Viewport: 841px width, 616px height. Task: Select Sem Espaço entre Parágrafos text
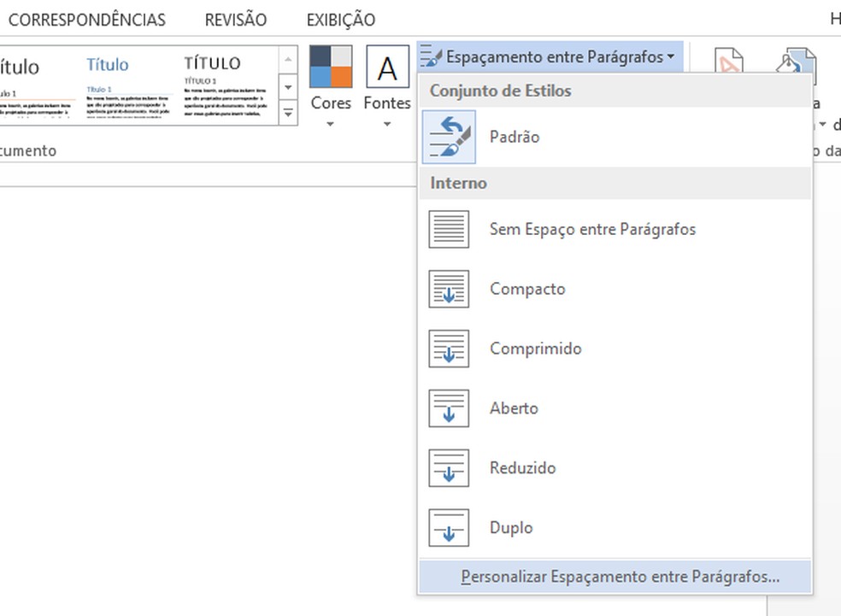click(592, 229)
